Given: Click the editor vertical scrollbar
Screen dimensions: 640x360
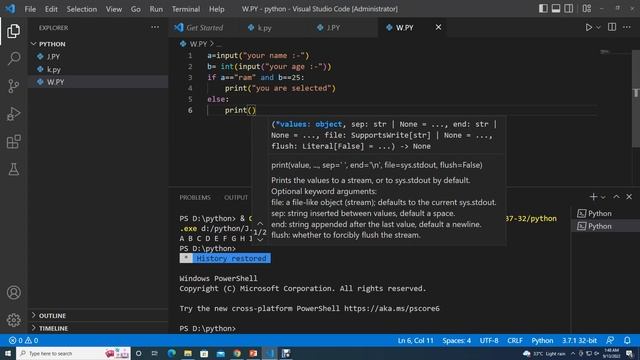Looking at the screenshot, I should (636, 98).
